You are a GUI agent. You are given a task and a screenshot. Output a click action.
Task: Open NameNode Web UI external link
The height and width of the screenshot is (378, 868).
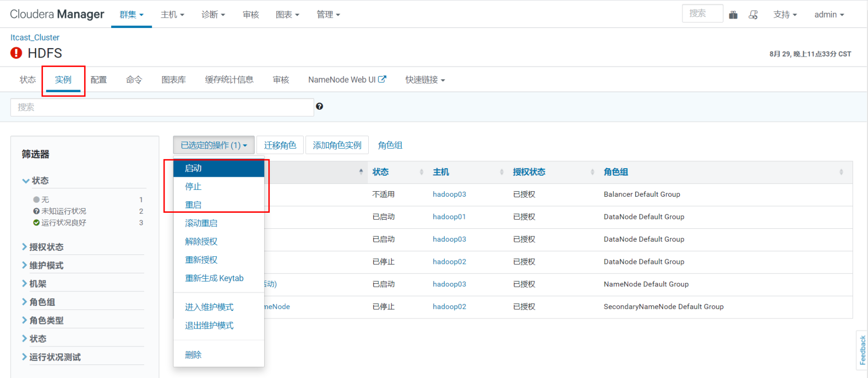tap(347, 80)
